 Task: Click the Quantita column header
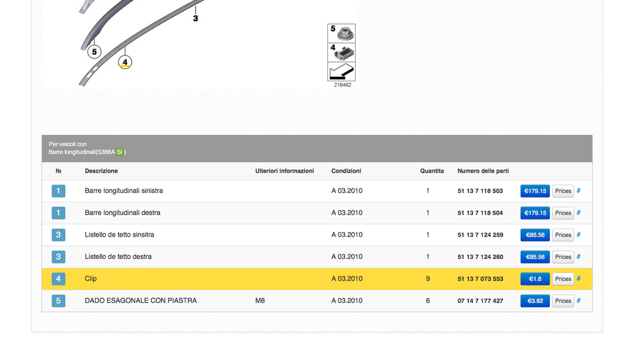click(x=432, y=171)
